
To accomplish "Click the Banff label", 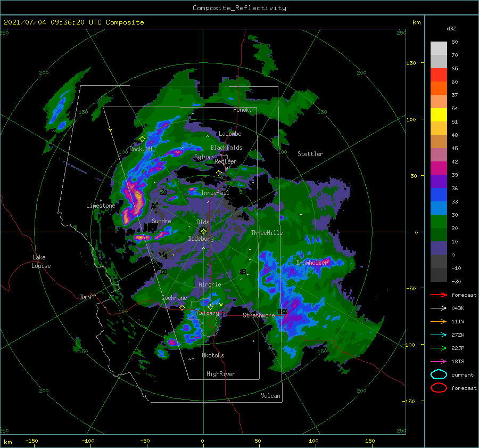I will [88, 297].
